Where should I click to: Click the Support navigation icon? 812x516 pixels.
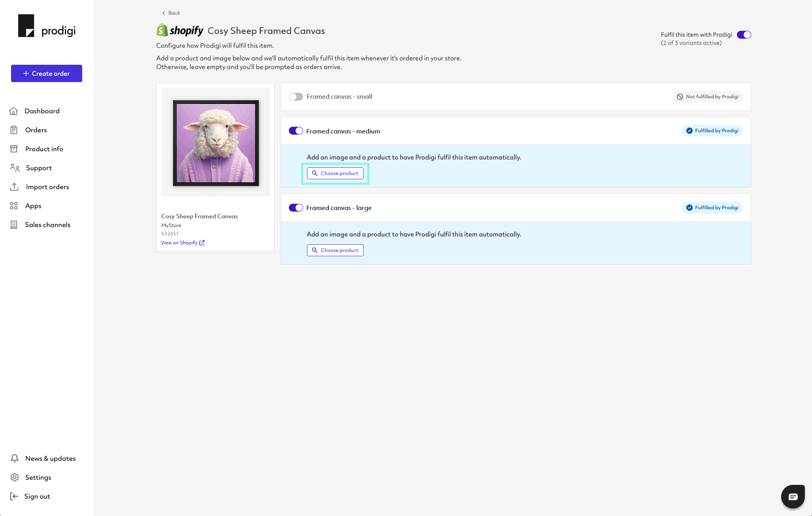14,167
